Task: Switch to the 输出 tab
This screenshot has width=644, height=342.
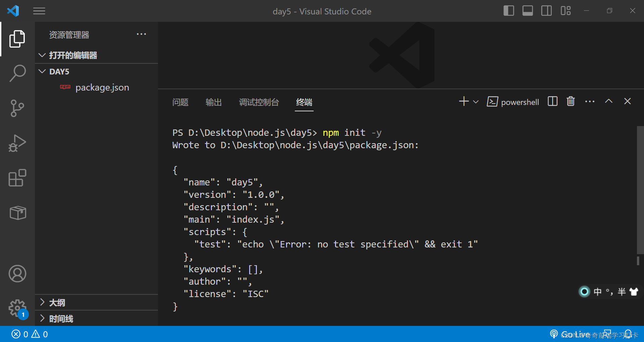Action: [214, 102]
